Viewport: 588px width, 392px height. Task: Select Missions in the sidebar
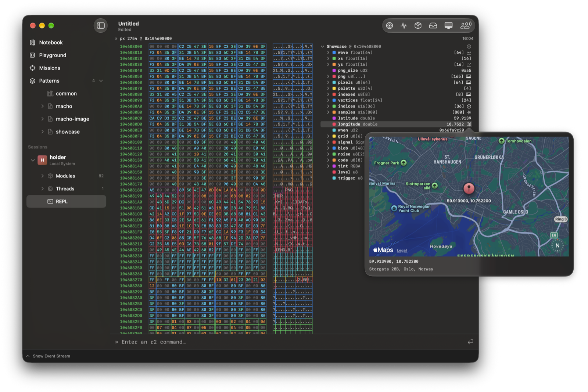[66, 68]
